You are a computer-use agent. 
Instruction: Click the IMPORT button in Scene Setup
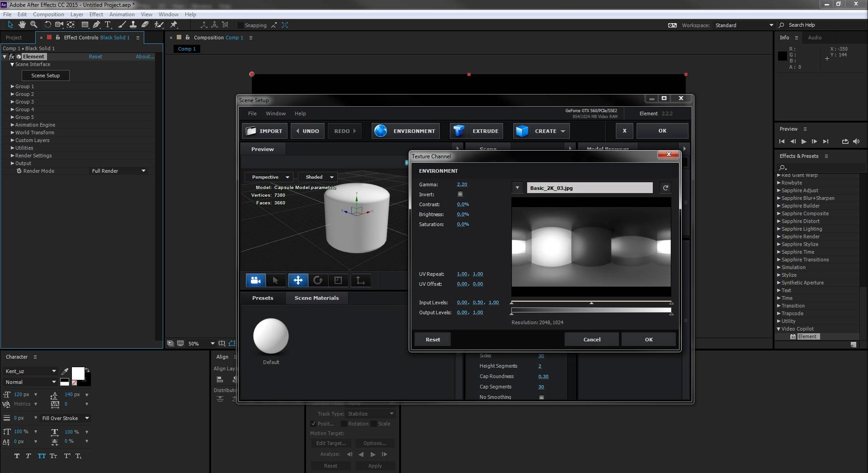[x=264, y=131]
